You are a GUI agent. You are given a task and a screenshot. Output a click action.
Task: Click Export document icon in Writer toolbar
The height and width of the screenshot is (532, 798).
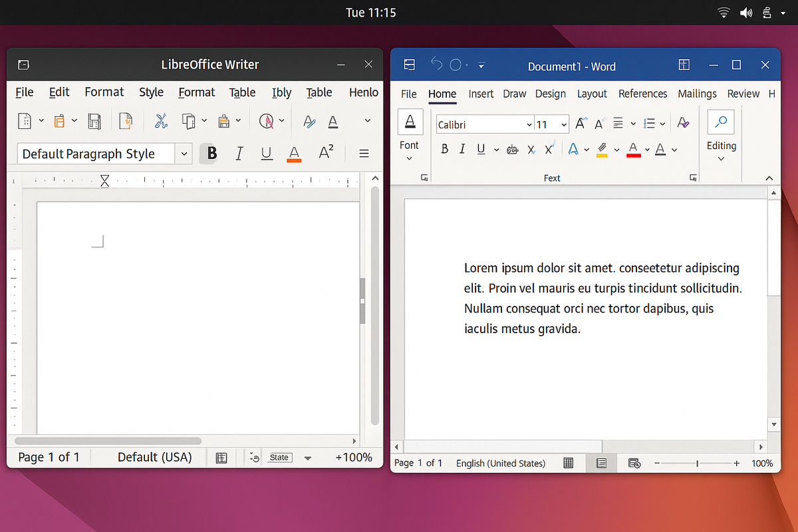coord(125,120)
